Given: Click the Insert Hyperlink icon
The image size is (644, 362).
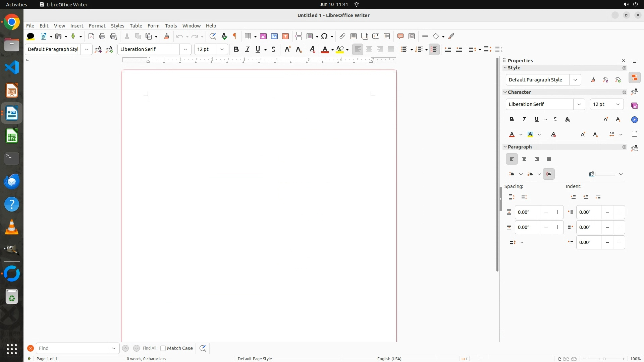Looking at the screenshot, I should [342, 36].
